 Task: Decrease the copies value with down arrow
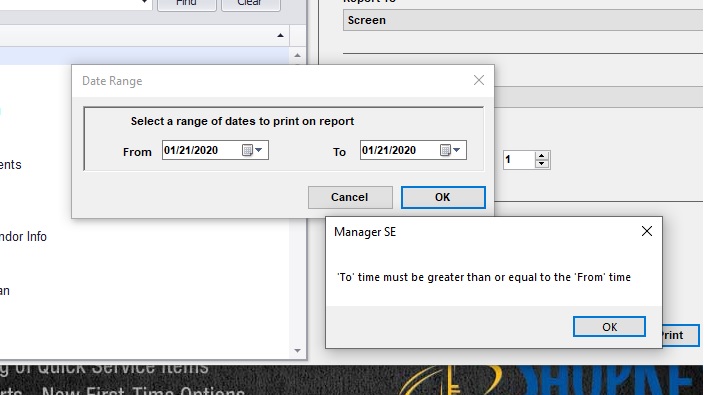click(x=541, y=164)
